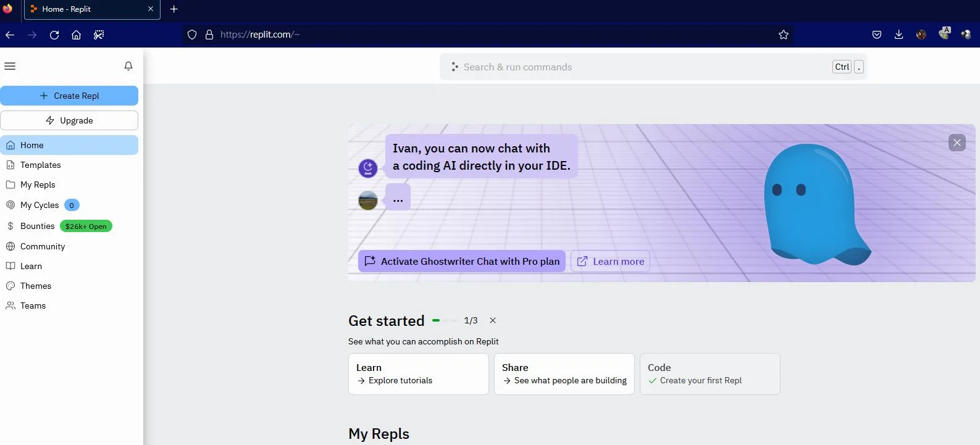Dismiss the Get started section
Screen dimensions: 980x445
coord(493,320)
